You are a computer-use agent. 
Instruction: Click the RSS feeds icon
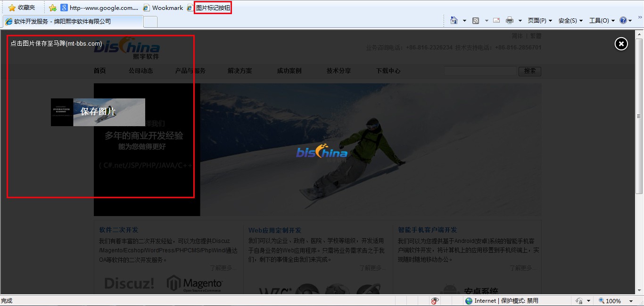tap(476, 21)
